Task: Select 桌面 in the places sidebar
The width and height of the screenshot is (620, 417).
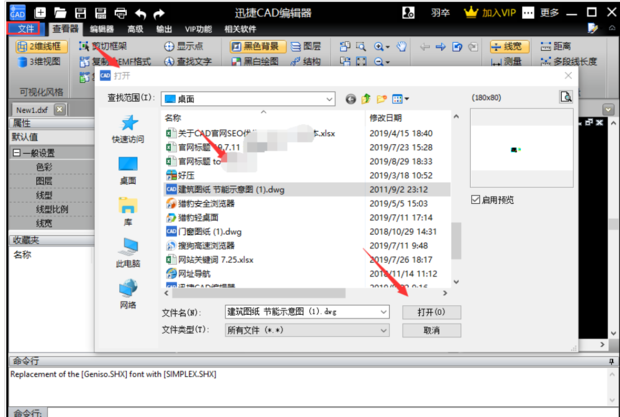Action: pyautogui.click(x=128, y=171)
